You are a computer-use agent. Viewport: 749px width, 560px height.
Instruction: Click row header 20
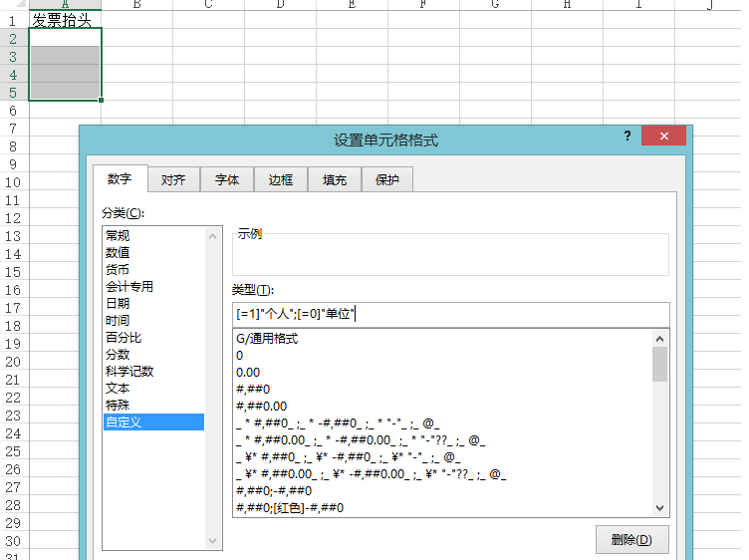pos(14,362)
